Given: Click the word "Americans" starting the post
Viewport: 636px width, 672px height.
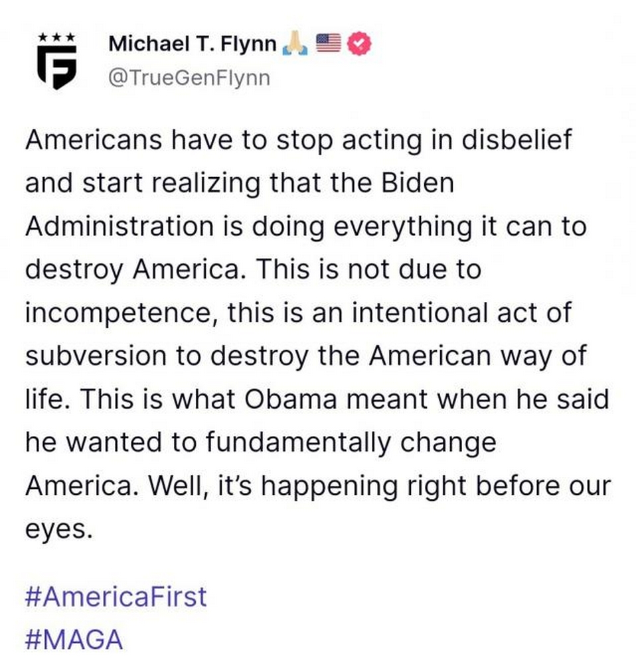Looking at the screenshot, I should [94, 139].
